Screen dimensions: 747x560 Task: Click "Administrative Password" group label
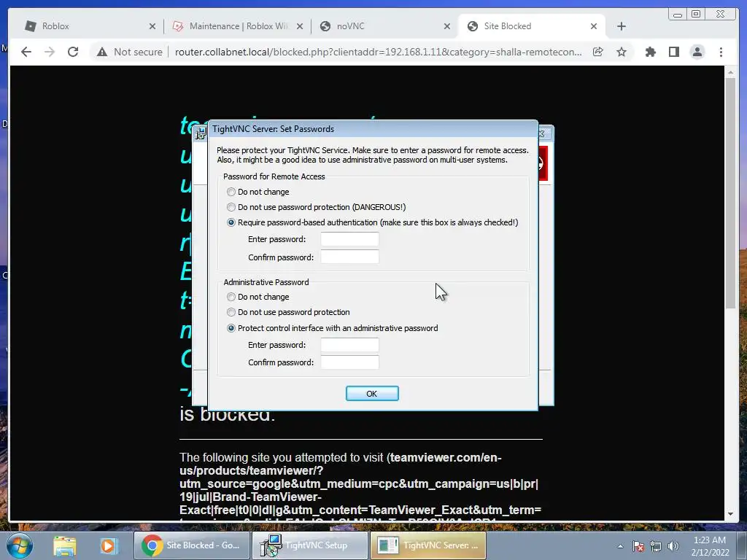[266, 282]
